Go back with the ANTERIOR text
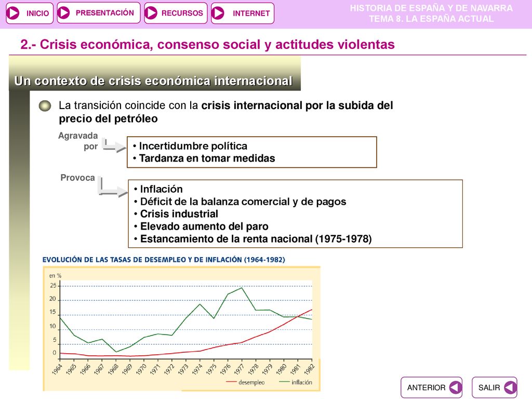 [426, 388]
